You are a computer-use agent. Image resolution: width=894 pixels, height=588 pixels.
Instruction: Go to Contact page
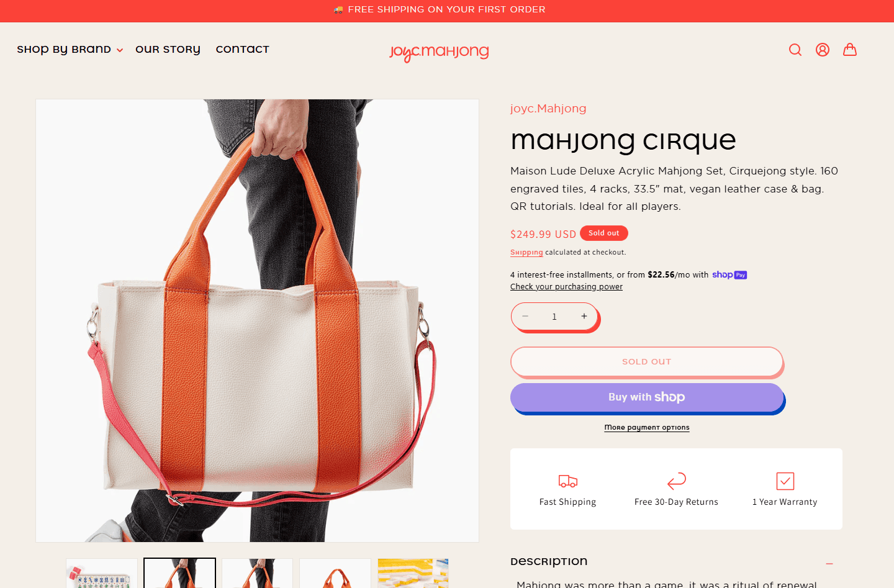coord(243,50)
